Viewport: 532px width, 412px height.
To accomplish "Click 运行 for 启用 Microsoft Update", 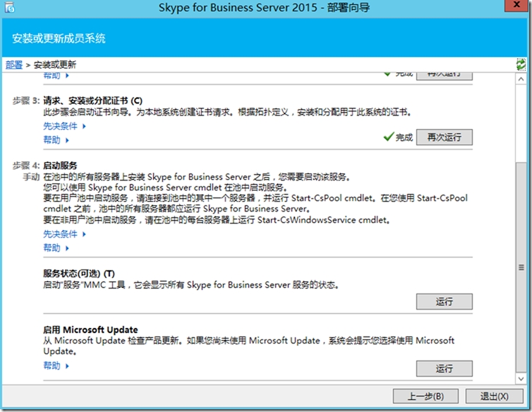I will tap(444, 368).
